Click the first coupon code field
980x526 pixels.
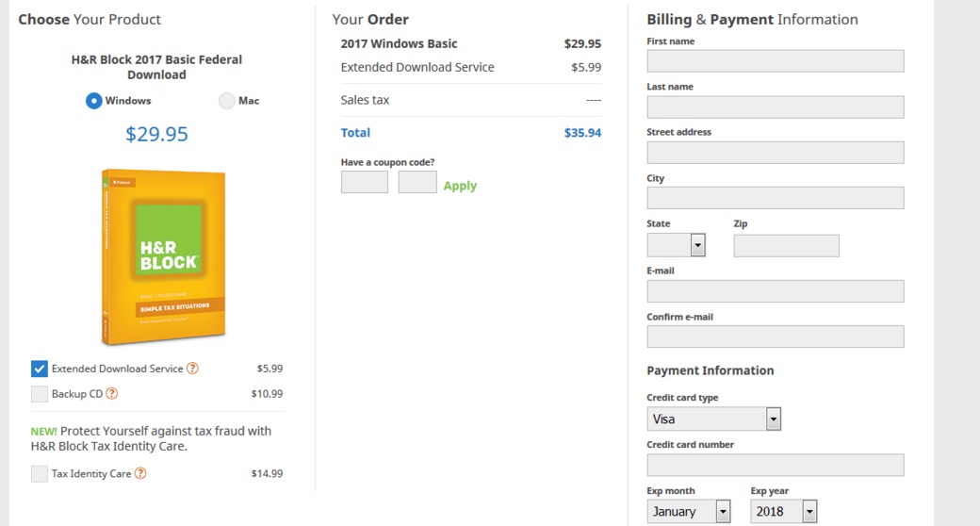(x=365, y=182)
